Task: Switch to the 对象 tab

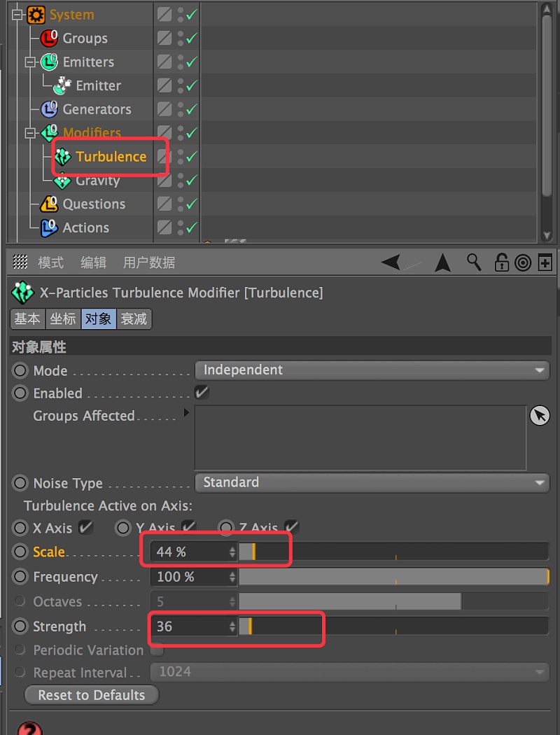Action: click(x=99, y=318)
